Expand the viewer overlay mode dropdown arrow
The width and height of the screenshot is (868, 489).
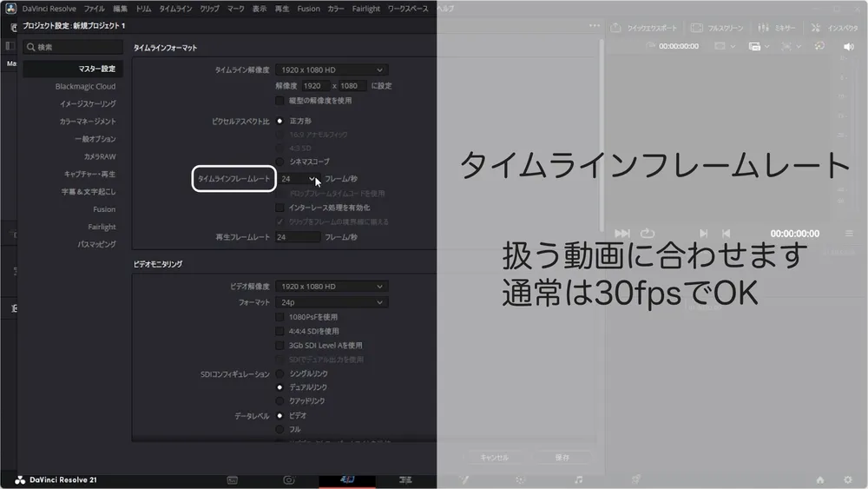tap(766, 47)
